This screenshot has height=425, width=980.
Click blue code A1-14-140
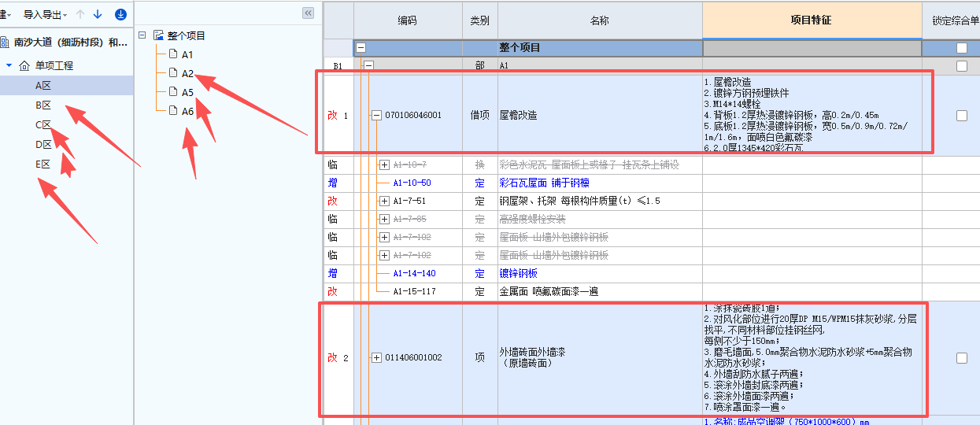414,273
